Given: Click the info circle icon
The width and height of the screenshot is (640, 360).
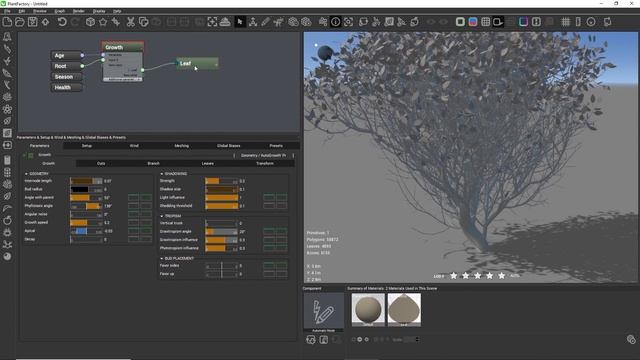Looking at the screenshot, I should [x=336, y=22].
